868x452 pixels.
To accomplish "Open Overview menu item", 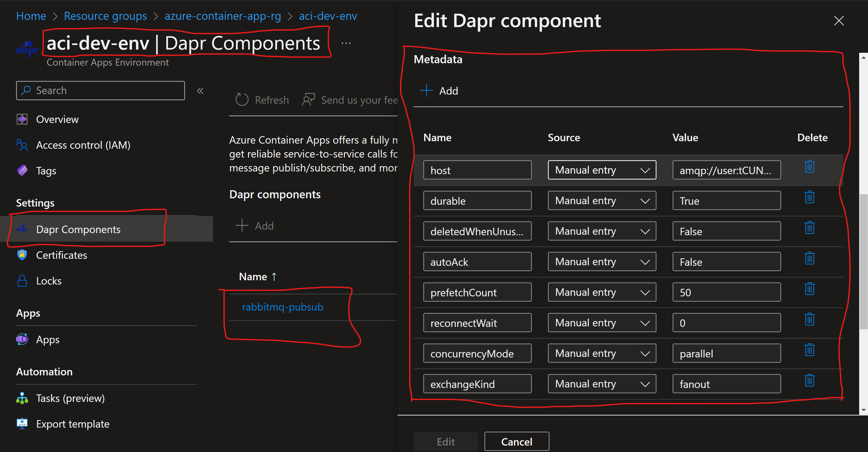I will (57, 119).
